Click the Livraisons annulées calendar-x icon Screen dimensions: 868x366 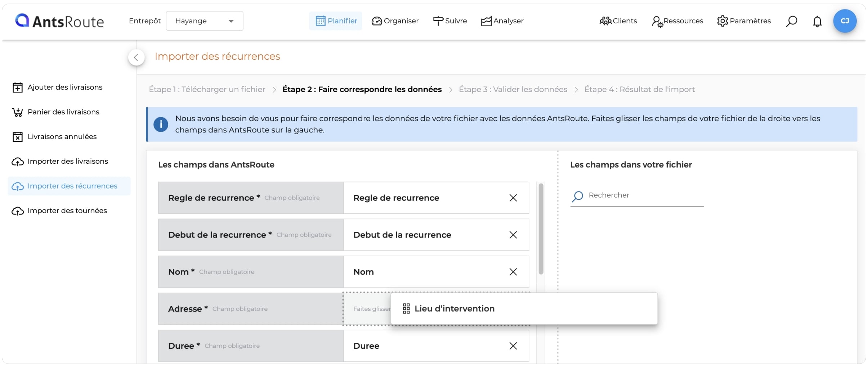click(18, 137)
